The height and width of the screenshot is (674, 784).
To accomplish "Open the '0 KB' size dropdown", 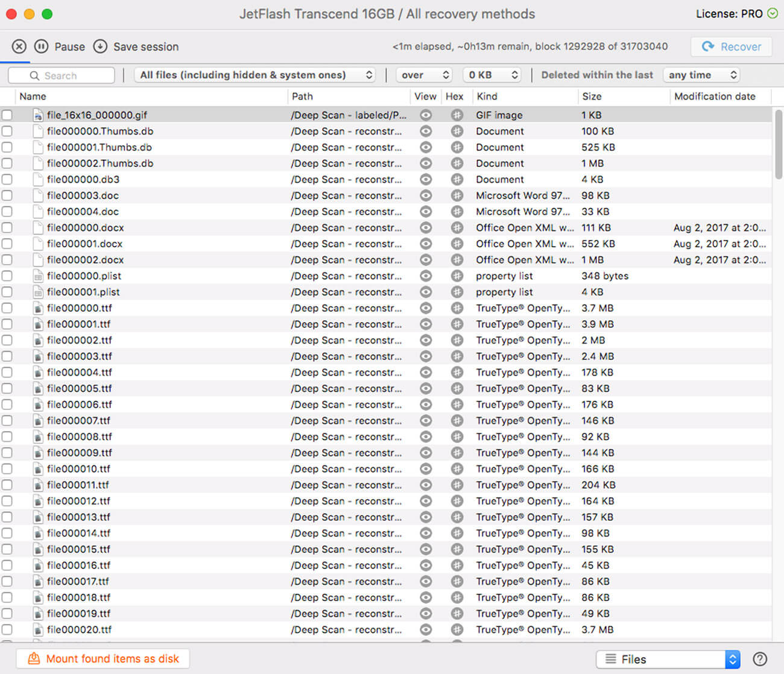I will click(x=492, y=75).
